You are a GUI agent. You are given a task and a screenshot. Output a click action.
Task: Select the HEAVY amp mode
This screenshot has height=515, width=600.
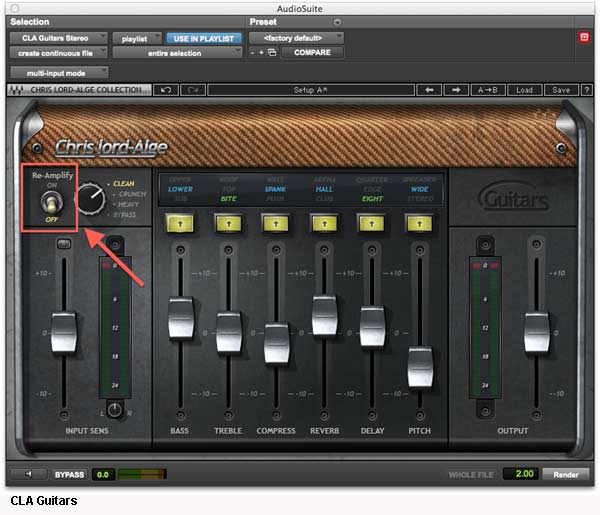[x=128, y=204]
